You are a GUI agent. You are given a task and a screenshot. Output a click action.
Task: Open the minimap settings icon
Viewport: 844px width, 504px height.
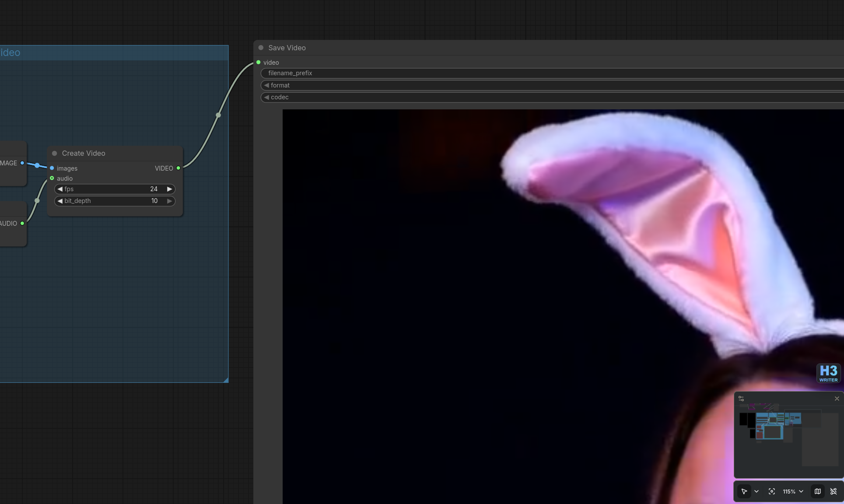coord(741,399)
